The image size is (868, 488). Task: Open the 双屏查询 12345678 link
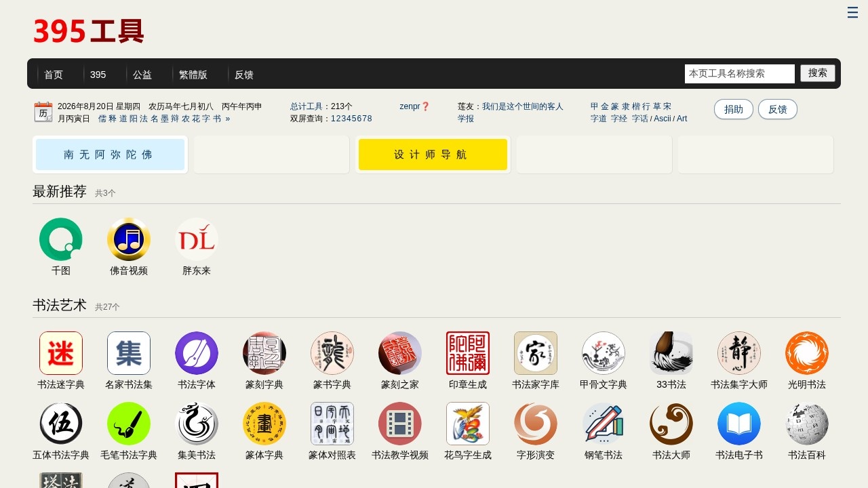[351, 119]
